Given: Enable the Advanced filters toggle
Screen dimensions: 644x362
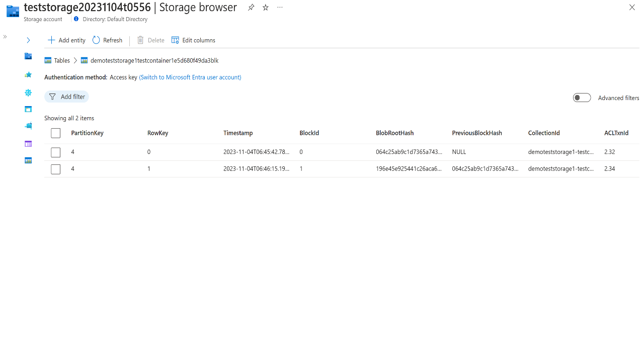Looking at the screenshot, I should coord(582,98).
